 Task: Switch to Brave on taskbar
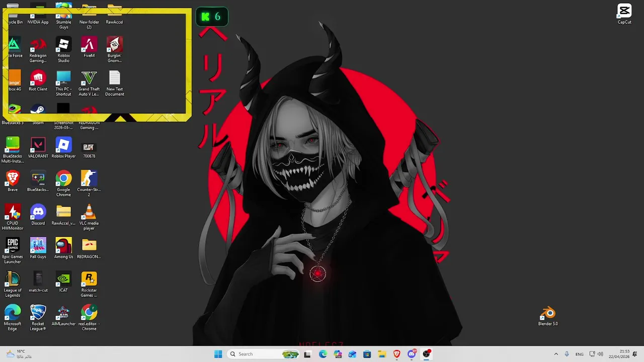(x=397, y=354)
